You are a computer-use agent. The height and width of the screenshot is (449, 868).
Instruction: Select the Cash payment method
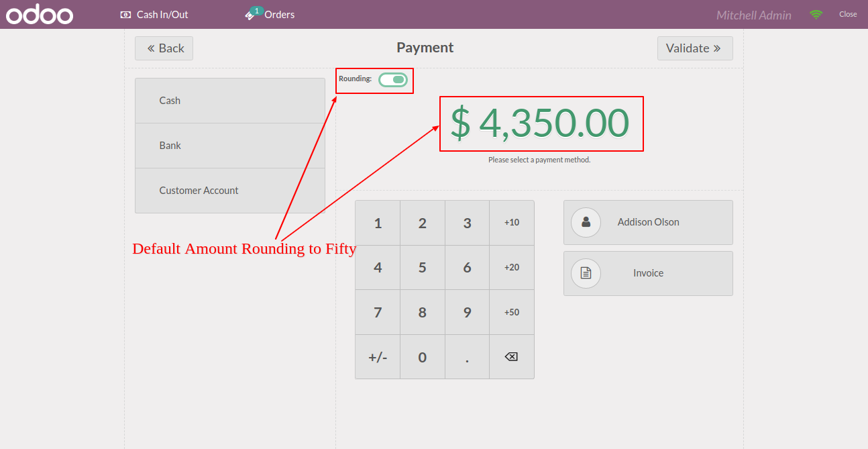click(229, 101)
